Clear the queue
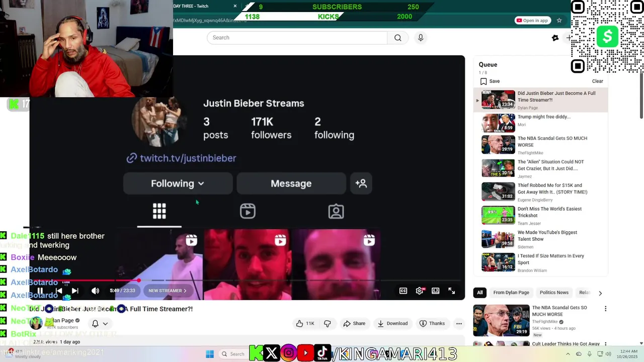The width and height of the screenshot is (644, 362). (x=597, y=81)
